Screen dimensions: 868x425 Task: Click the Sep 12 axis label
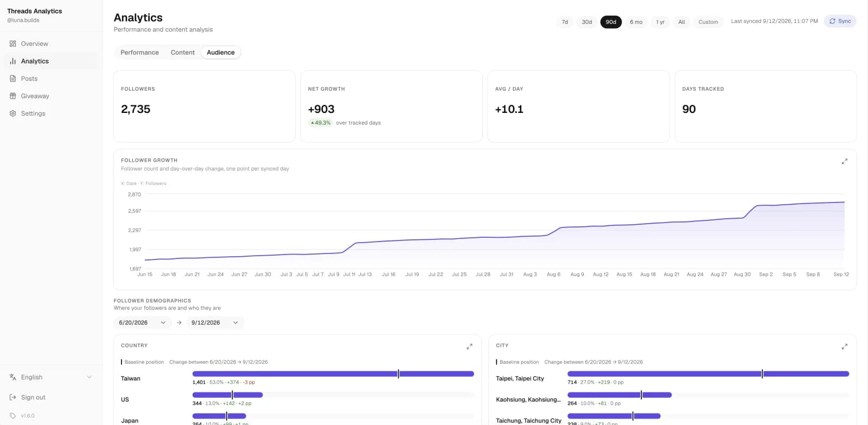[x=841, y=274]
